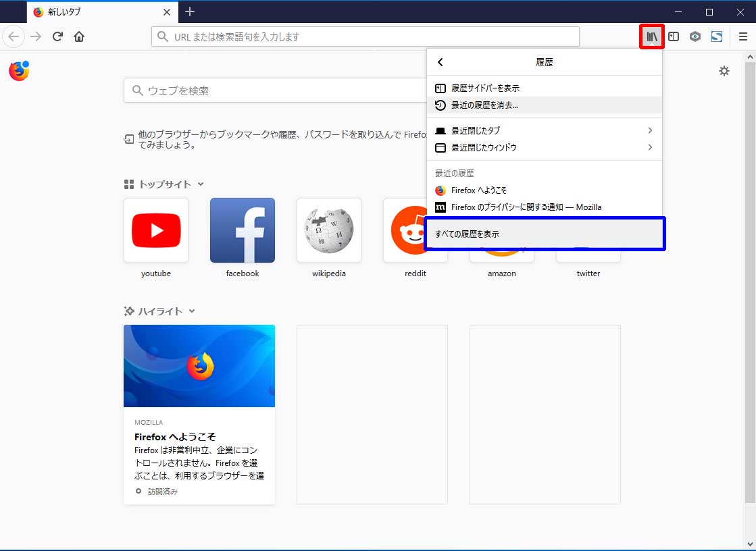Screen dimensions: 756x551
Task: Click the magnifier icon in ウェブを検索
Action: (x=137, y=90)
